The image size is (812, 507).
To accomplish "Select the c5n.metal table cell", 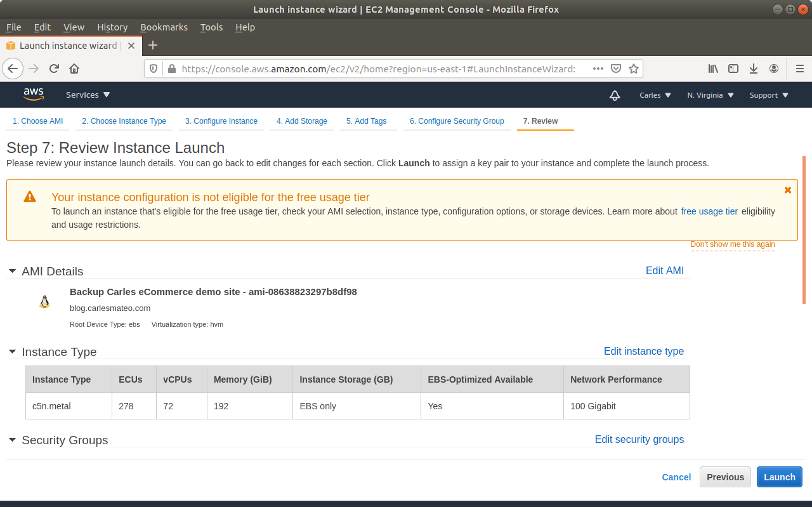I will [x=69, y=406].
